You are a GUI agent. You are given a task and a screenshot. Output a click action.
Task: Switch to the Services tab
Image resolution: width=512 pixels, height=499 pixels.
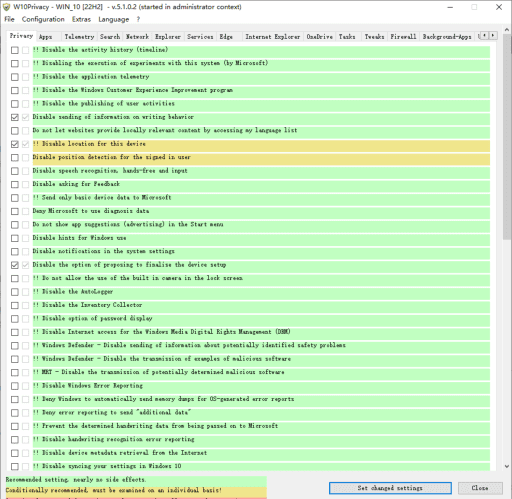click(200, 37)
